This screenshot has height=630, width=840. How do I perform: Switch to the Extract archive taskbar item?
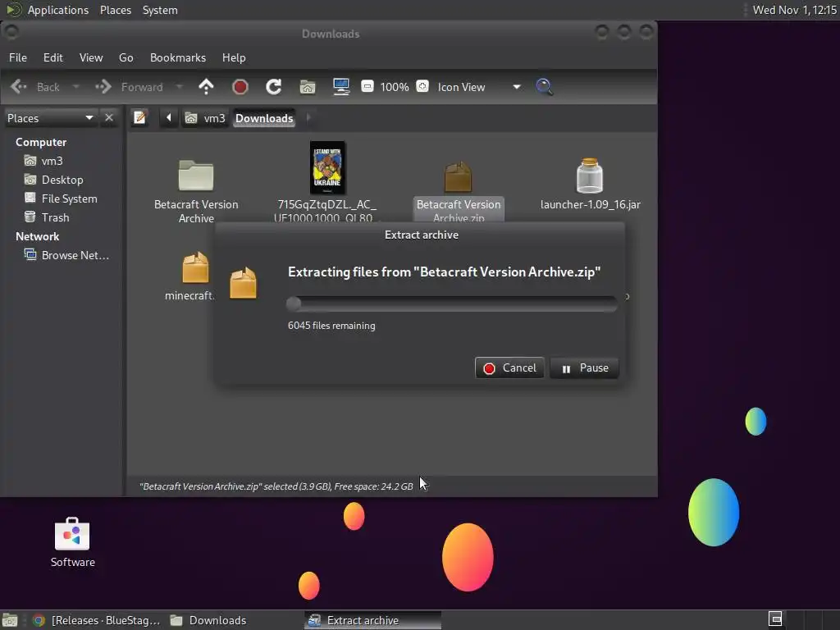click(373, 620)
